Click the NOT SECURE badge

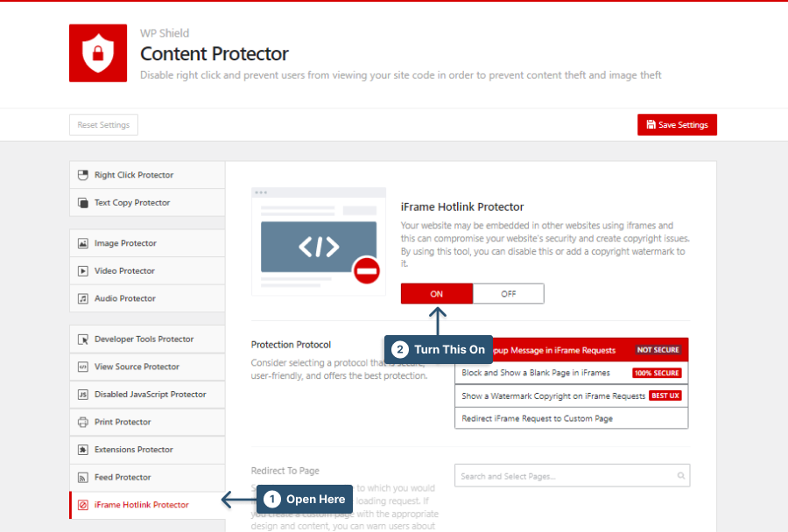tap(658, 350)
